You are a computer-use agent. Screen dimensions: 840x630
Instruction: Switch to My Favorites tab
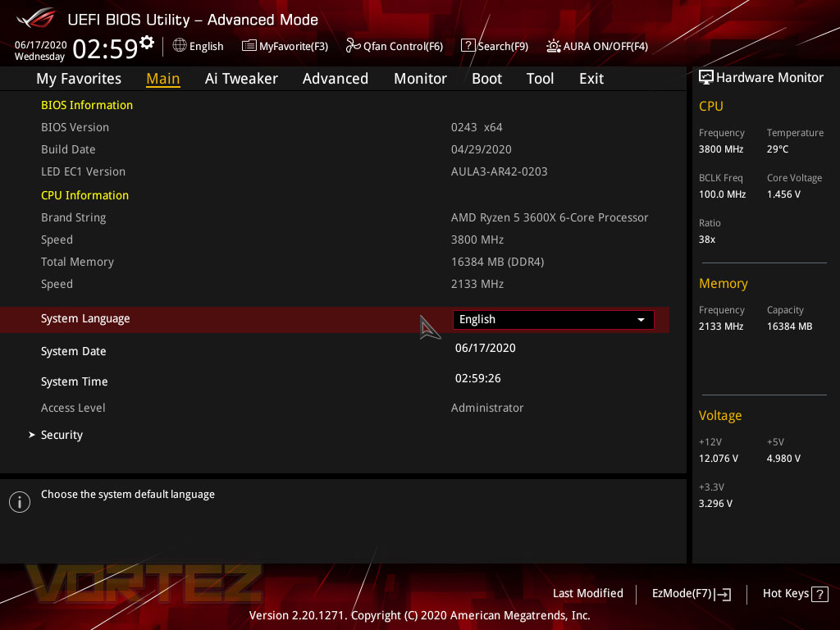point(79,79)
